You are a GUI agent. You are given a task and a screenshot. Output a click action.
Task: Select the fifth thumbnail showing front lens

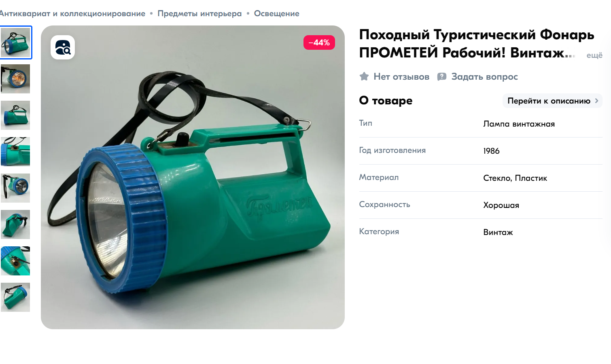point(15,188)
